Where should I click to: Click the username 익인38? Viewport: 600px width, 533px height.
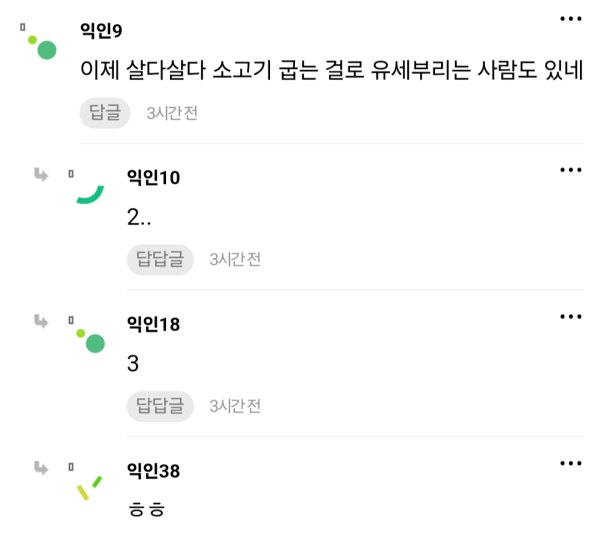point(153,471)
